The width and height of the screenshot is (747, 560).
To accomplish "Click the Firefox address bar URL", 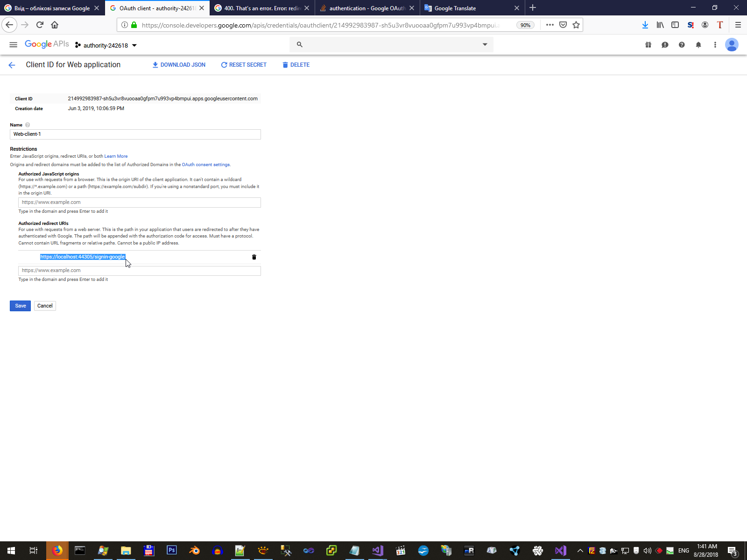I will [320, 25].
